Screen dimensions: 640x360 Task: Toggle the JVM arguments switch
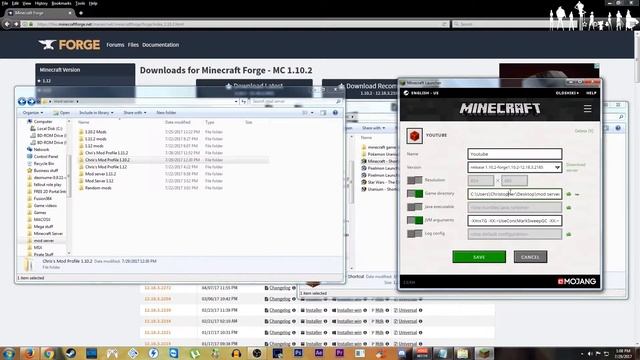[x=415, y=220]
